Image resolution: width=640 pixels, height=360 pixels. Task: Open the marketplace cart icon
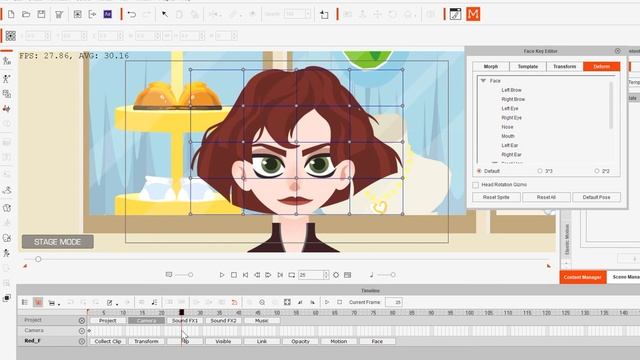(x=59, y=14)
